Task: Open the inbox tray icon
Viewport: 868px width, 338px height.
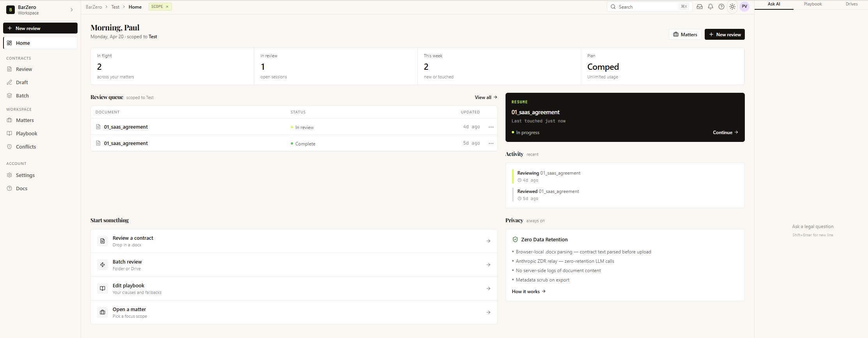Action: tap(700, 7)
